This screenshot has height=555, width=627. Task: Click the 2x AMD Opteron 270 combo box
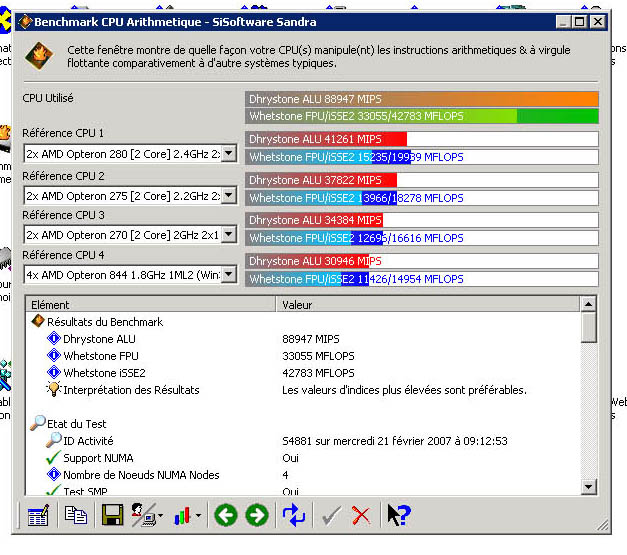tap(130, 234)
